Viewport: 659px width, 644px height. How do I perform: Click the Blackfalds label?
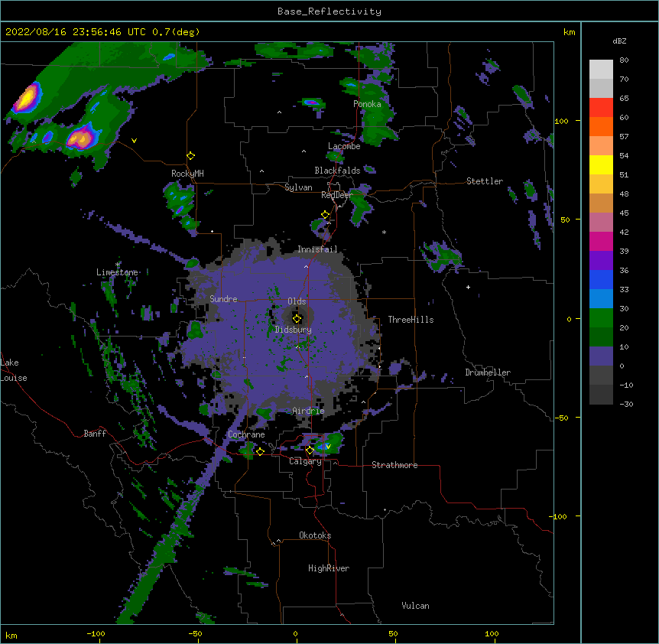pos(337,171)
